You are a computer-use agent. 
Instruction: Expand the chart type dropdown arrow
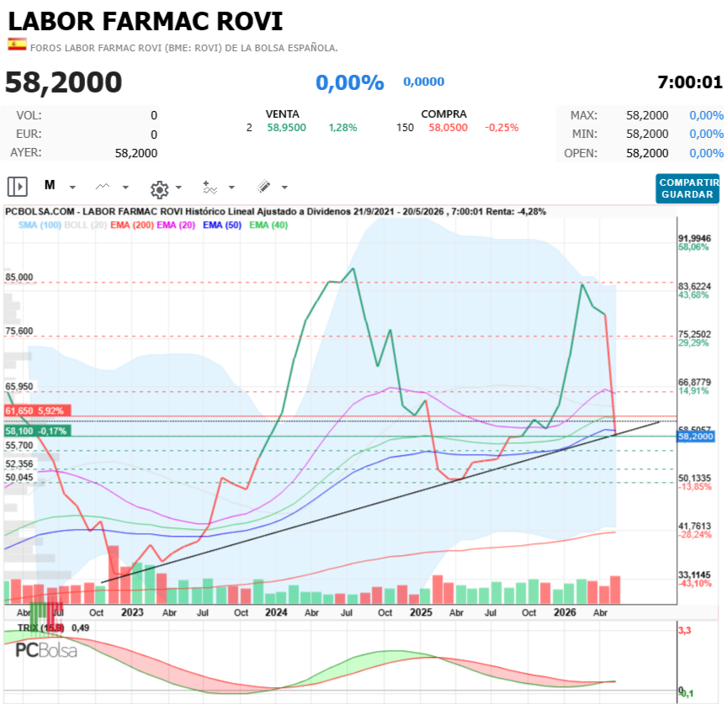coord(125,188)
